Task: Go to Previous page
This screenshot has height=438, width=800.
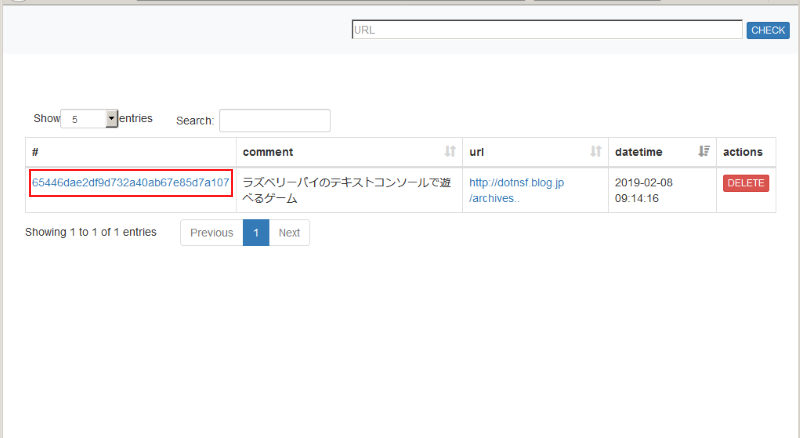Action: coord(212,233)
